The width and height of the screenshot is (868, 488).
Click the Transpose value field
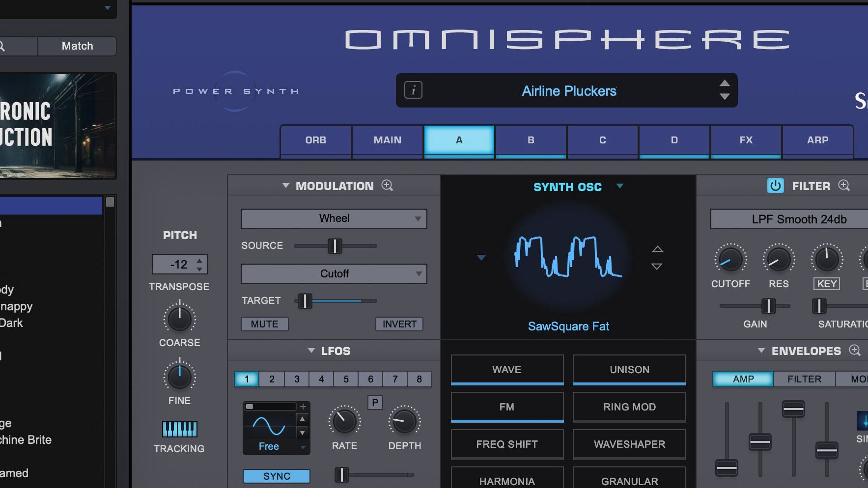point(180,264)
